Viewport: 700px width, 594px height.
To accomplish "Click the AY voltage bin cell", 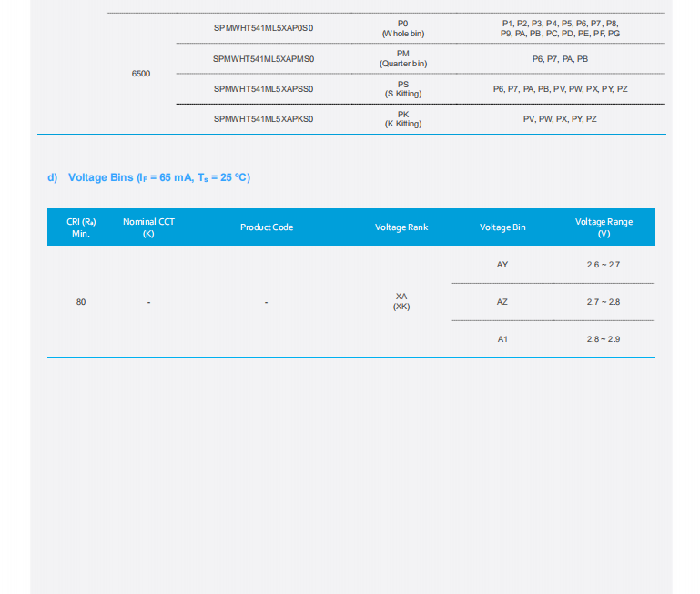I will (x=502, y=264).
